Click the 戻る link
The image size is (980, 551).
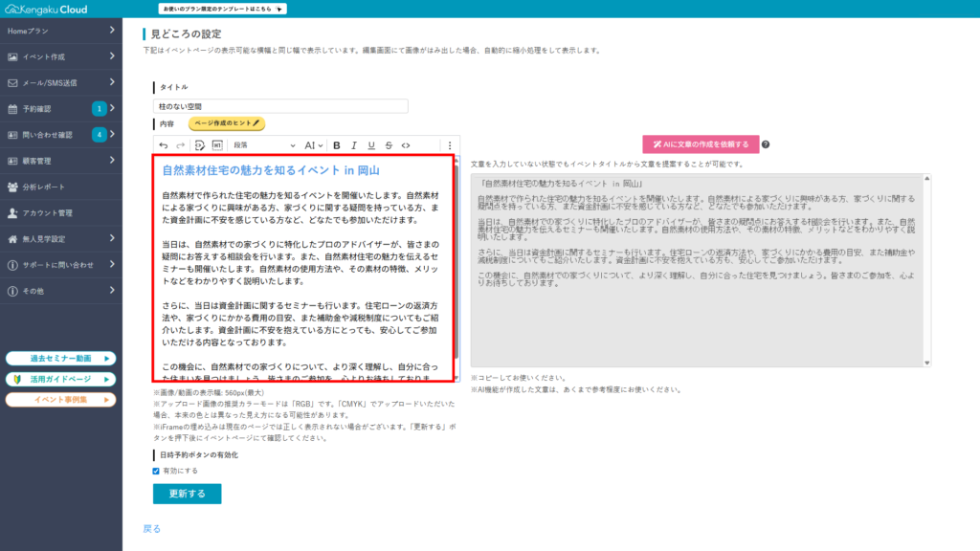tap(151, 528)
